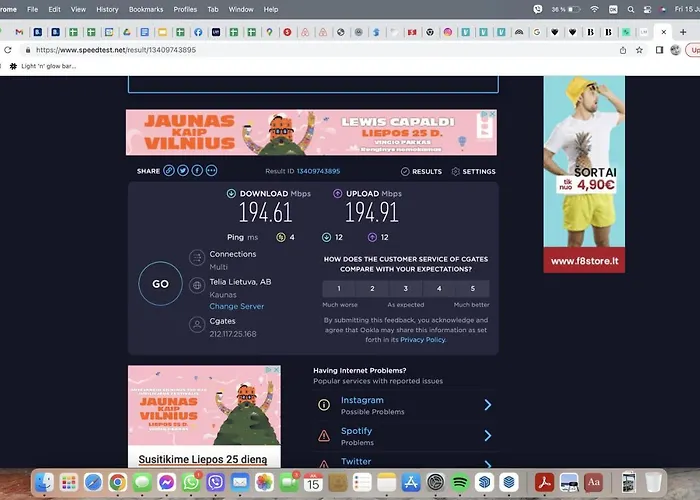700x500 pixels.
Task: Click the share link icon
Action: coord(170,171)
